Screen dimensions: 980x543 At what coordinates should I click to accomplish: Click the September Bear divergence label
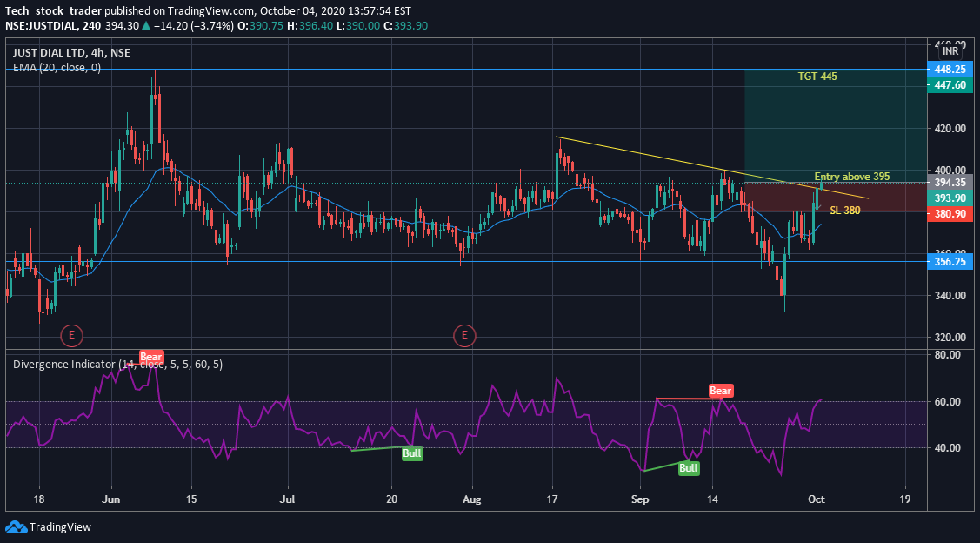[x=720, y=391]
